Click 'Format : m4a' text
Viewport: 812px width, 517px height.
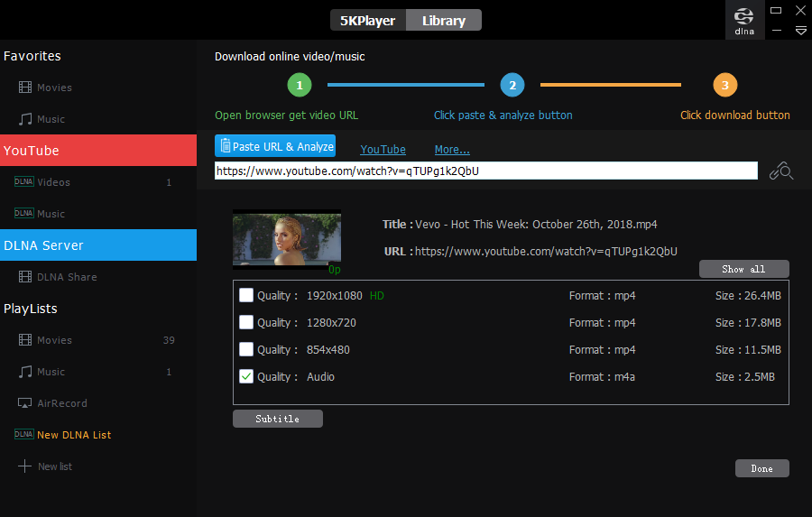click(602, 376)
